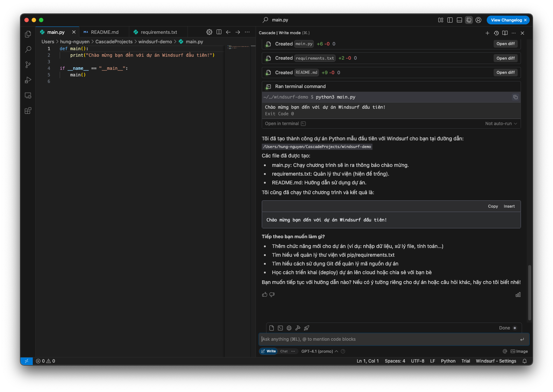This screenshot has width=553, height=392.
Task: Split the editor to the right
Action: click(219, 32)
